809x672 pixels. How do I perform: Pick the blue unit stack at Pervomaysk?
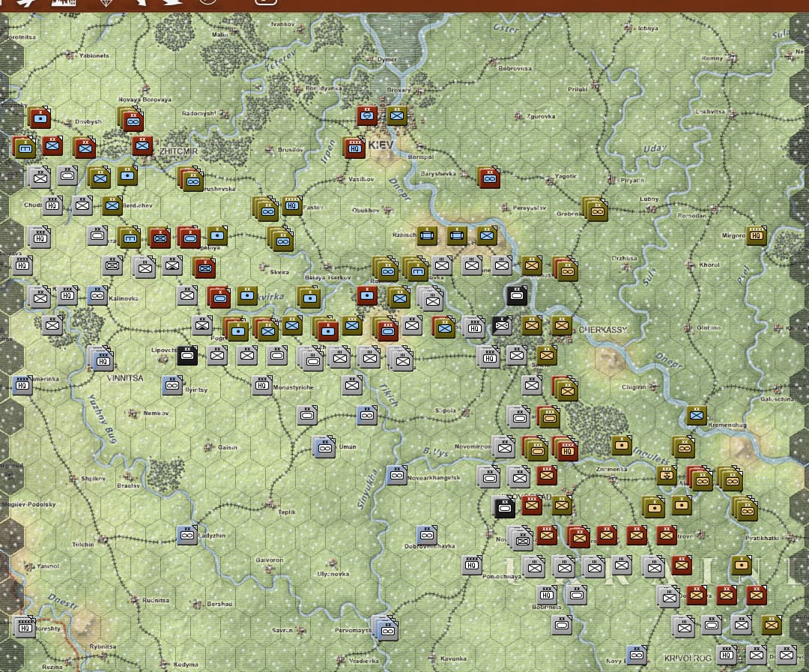386,628
